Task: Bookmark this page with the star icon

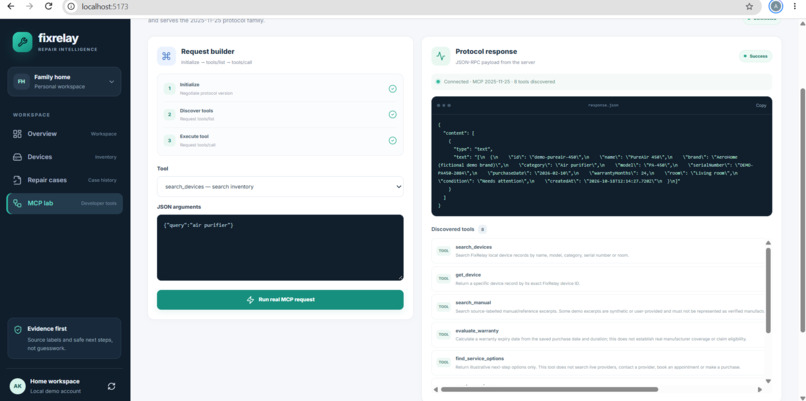Action: [x=749, y=7]
